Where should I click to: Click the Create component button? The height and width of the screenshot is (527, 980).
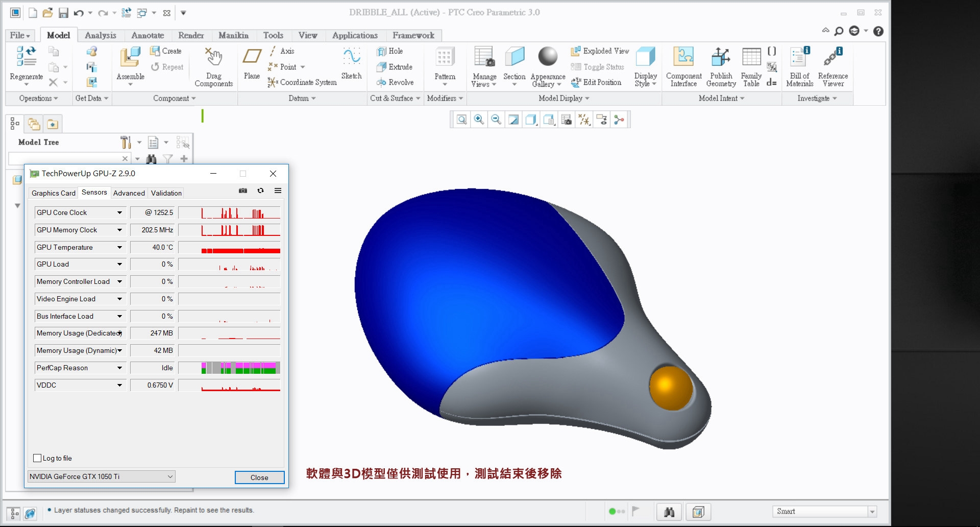(166, 51)
